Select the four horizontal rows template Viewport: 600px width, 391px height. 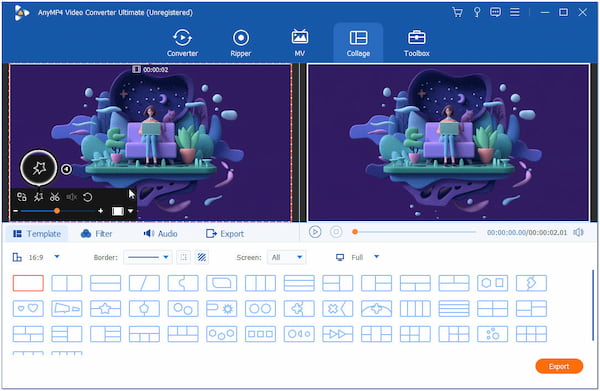(x=454, y=309)
